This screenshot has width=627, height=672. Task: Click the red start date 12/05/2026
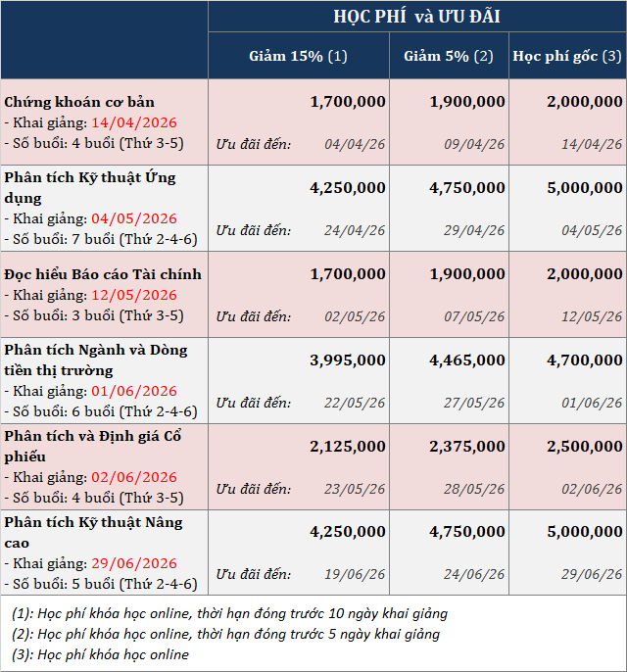click(x=134, y=295)
